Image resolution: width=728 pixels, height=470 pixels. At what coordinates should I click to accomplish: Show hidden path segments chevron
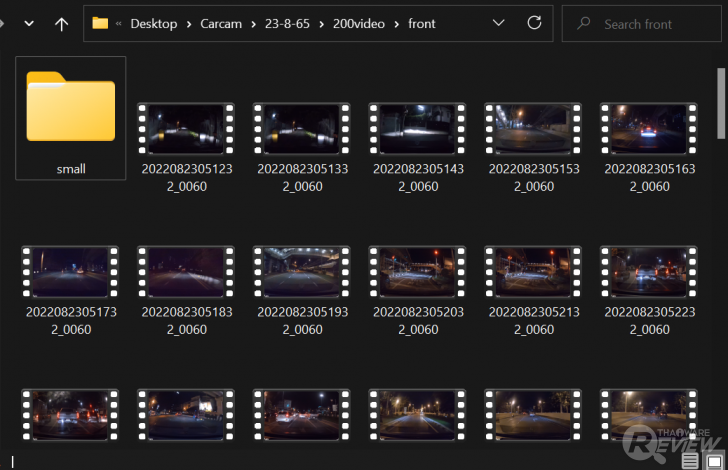tap(118, 24)
